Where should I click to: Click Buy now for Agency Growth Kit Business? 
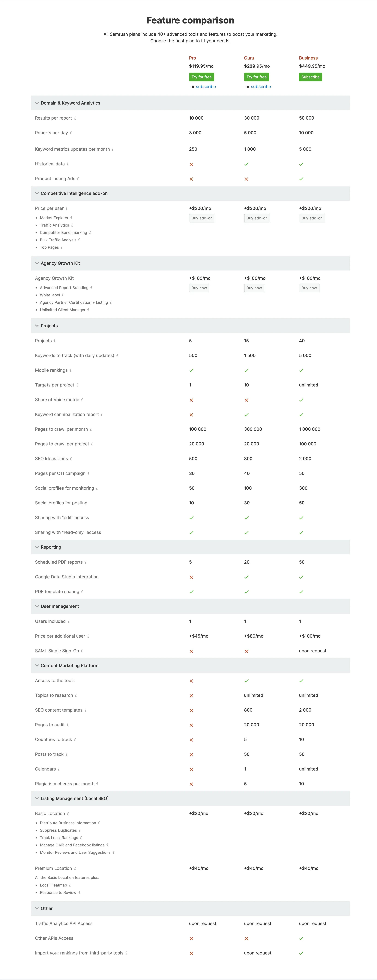point(309,288)
